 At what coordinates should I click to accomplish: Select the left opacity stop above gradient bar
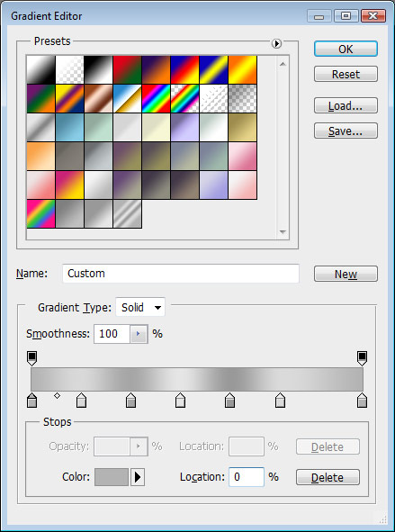(x=31, y=358)
